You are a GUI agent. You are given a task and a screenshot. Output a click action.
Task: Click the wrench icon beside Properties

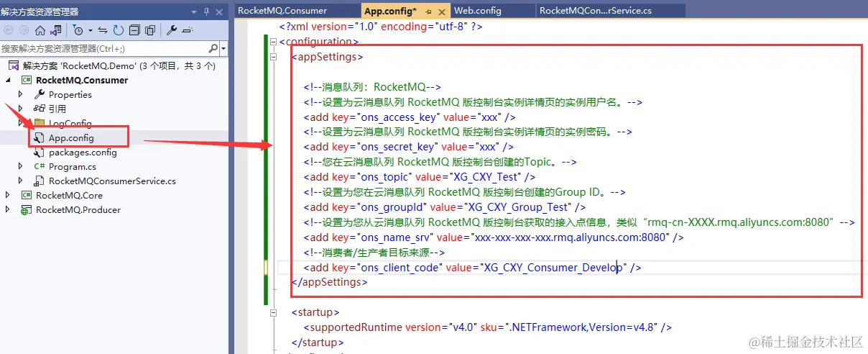(x=40, y=94)
